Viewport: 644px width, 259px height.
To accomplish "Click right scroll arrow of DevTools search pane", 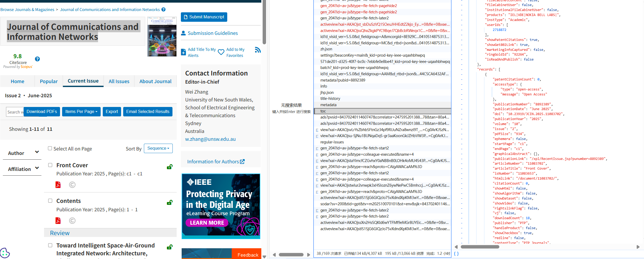I will pyautogui.click(x=309, y=255).
